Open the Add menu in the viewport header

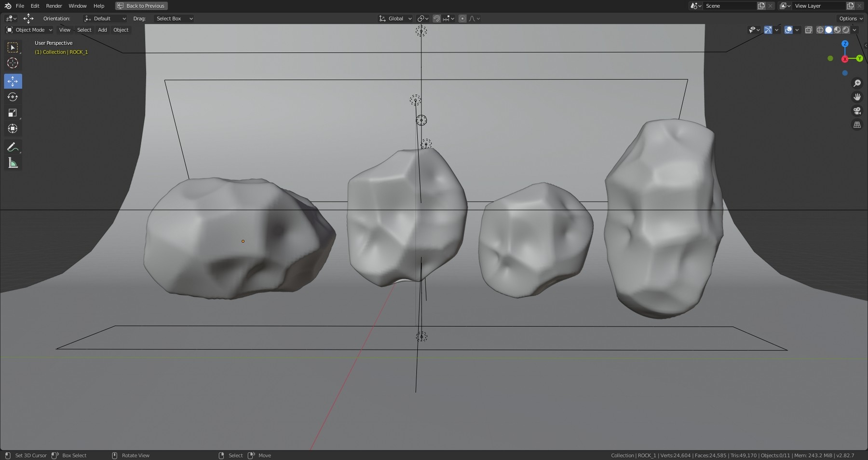tap(102, 29)
